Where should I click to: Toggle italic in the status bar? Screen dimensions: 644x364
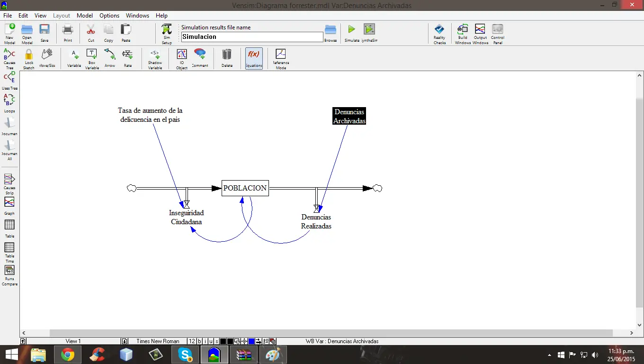tap(205, 341)
